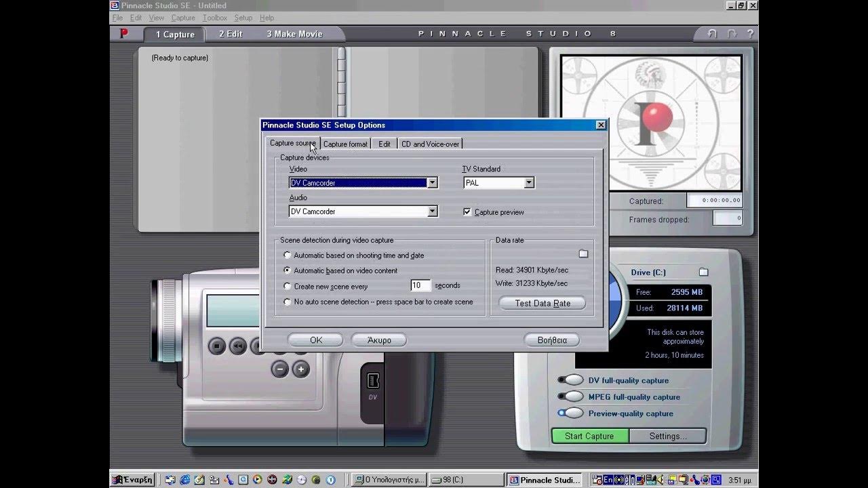Click the stop button on the camcorder
The image size is (868, 488).
[x=216, y=346]
